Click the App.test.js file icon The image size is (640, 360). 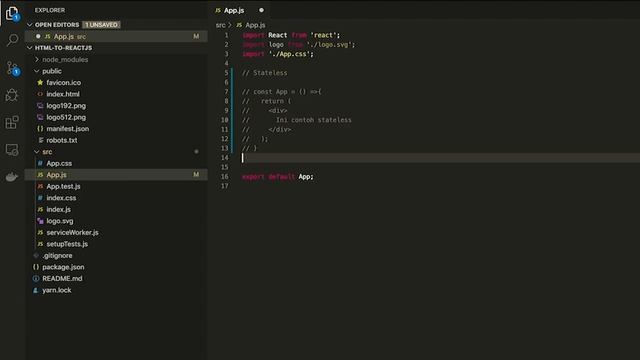click(40, 186)
